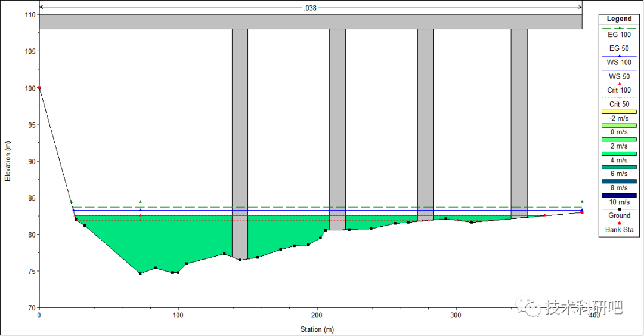The width and height of the screenshot is (644, 336).
Task: Click the second bridge pier near station 215
Action: click(337, 129)
